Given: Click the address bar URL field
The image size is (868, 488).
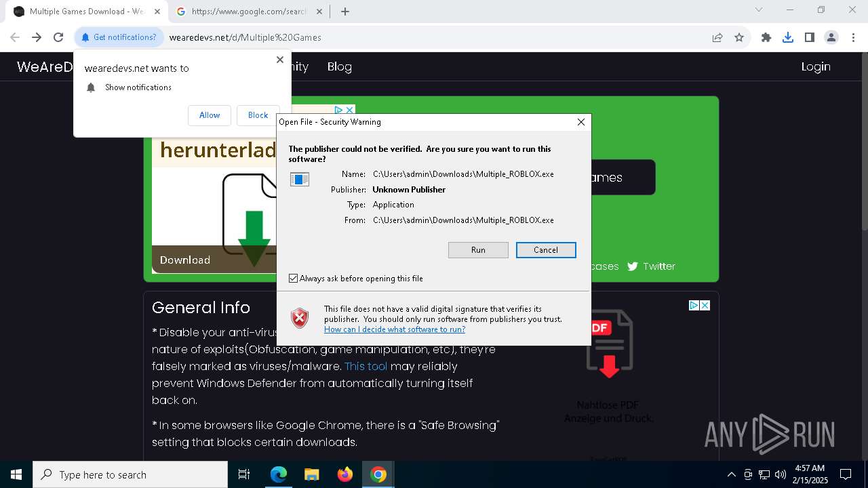Looking at the screenshot, I should click(x=434, y=37).
